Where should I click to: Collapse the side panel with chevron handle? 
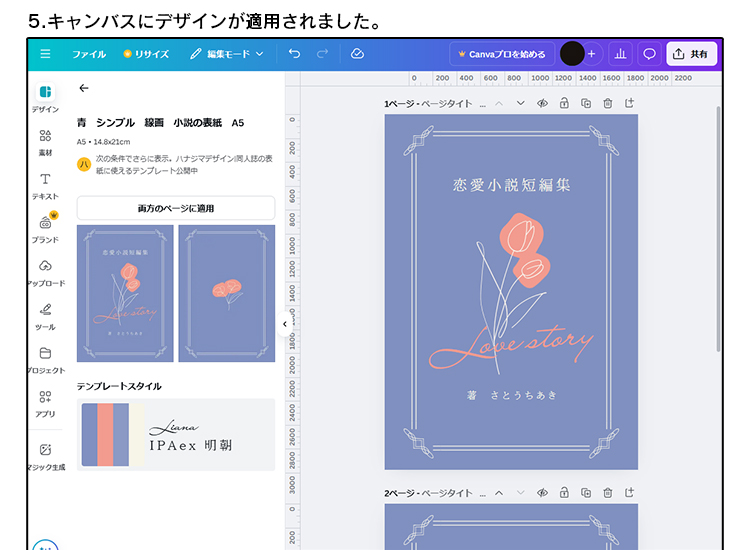[285, 324]
